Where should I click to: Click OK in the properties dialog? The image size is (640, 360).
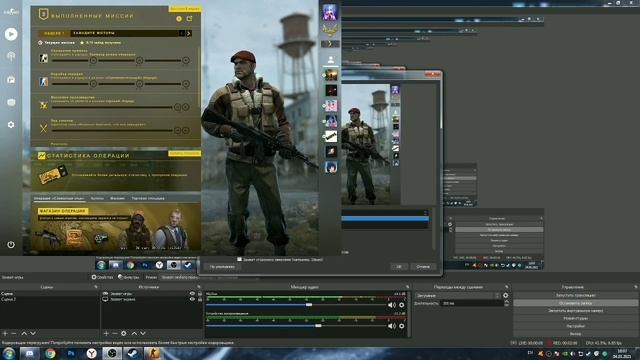pos(399,267)
